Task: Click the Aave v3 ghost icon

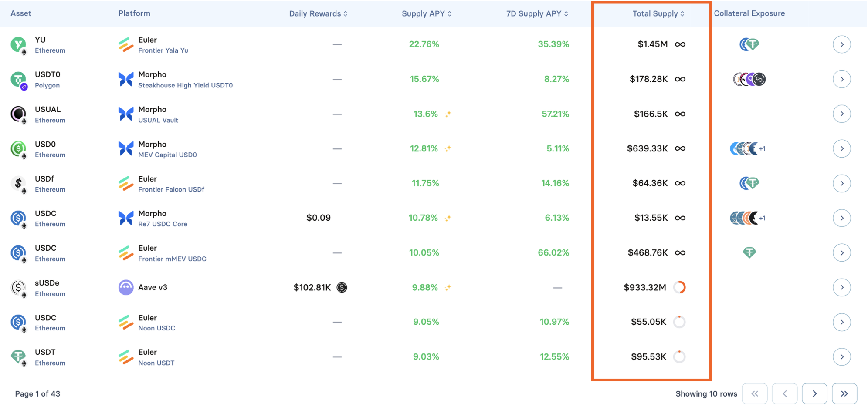Action: pos(126,287)
